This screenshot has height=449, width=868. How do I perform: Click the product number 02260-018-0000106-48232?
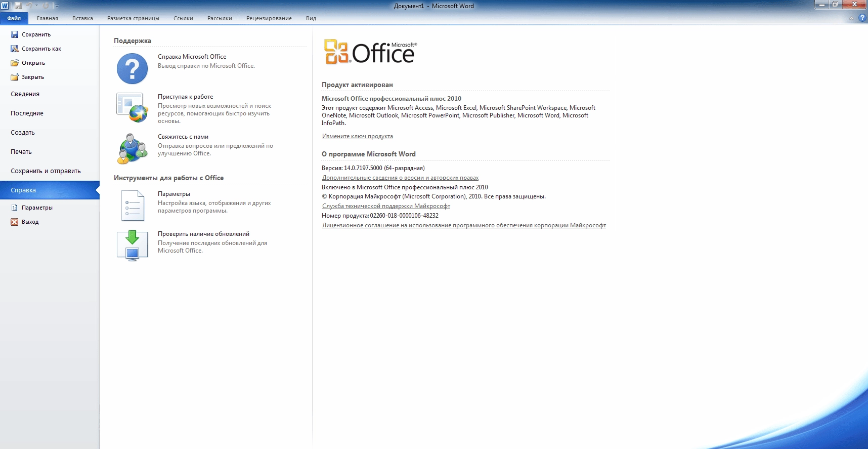tap(404, 216)
